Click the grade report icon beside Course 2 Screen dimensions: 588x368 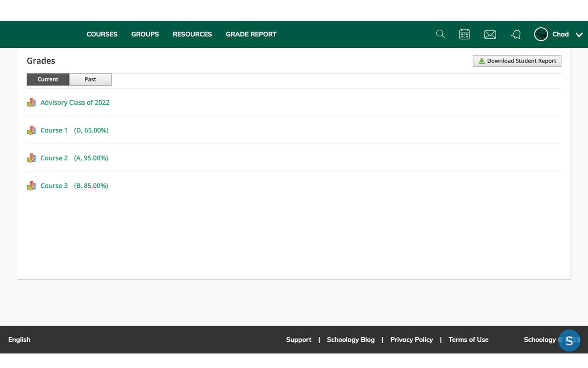[x=31, y=158]
